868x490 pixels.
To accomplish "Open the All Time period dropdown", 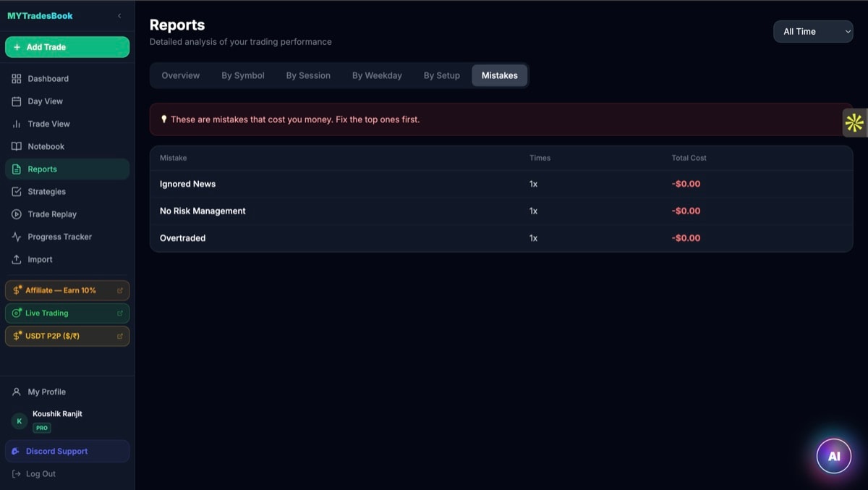I will point(813,32).
